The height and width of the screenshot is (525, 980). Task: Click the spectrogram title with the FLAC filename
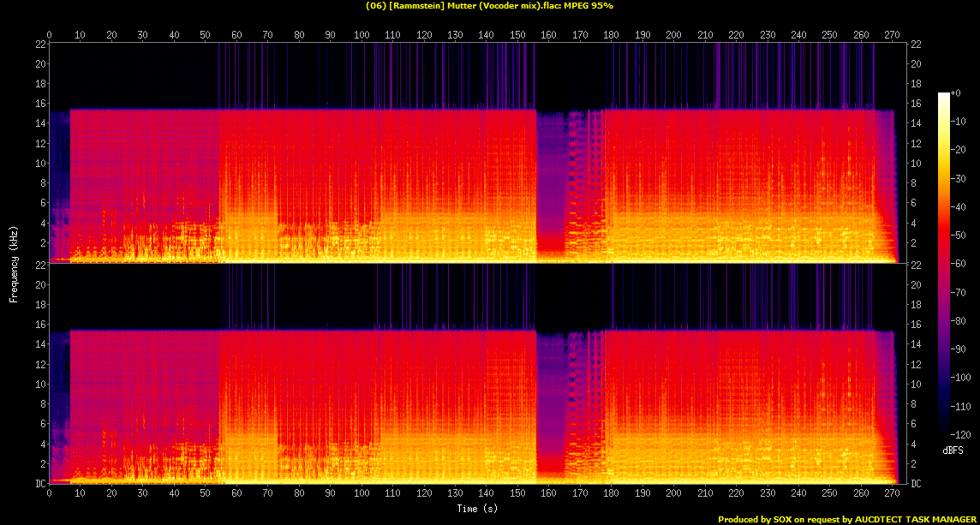(x=489, y=6)
